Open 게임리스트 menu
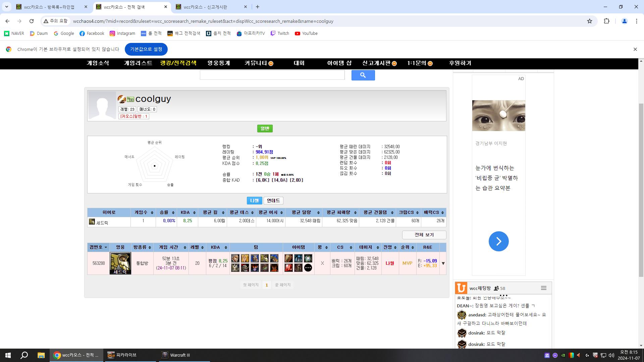This screenshot has height=362, width=644. click(x=138, y=63)
